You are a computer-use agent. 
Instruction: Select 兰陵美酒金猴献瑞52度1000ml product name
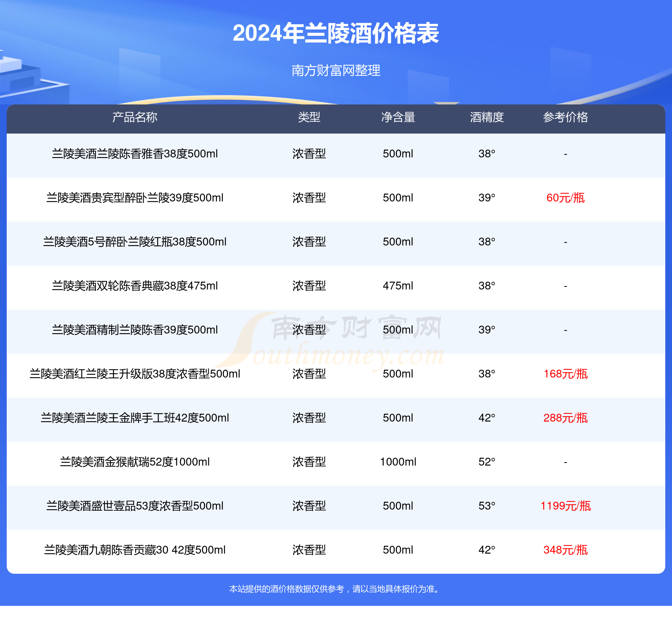click(x=135, y=462)
